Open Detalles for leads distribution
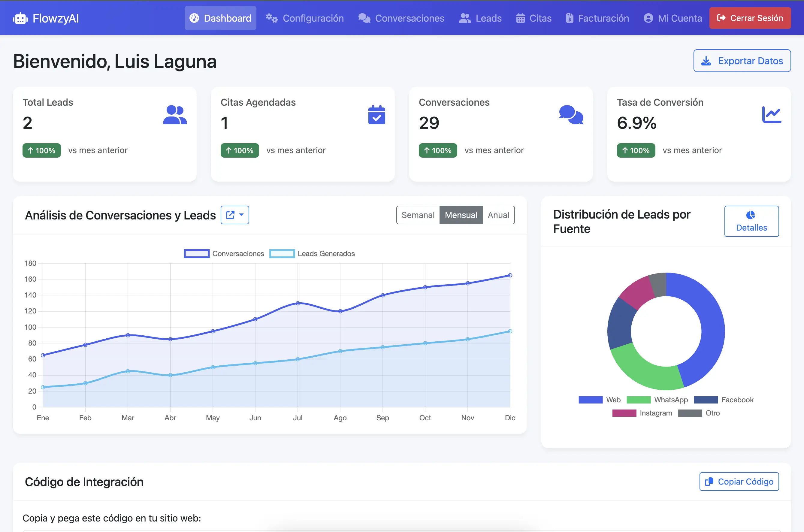804x532 pixels. pos(751,221)
